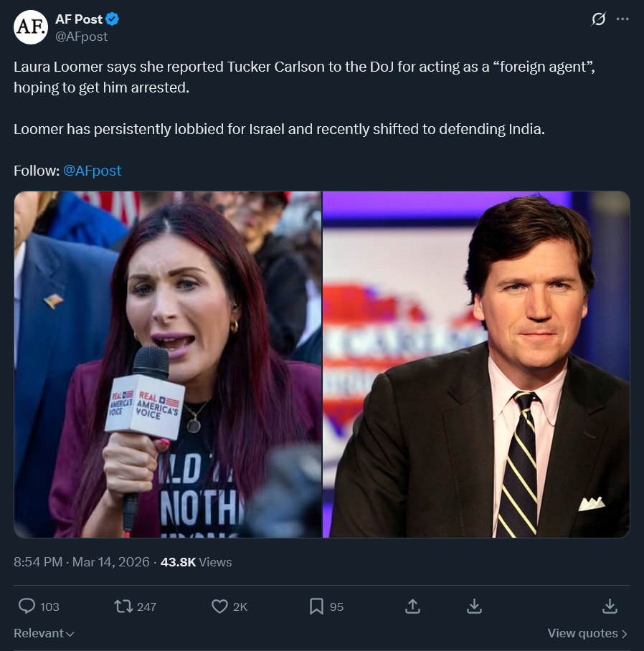
Task: Reply to the post via comment icon
Action: (x=27, y=607)
